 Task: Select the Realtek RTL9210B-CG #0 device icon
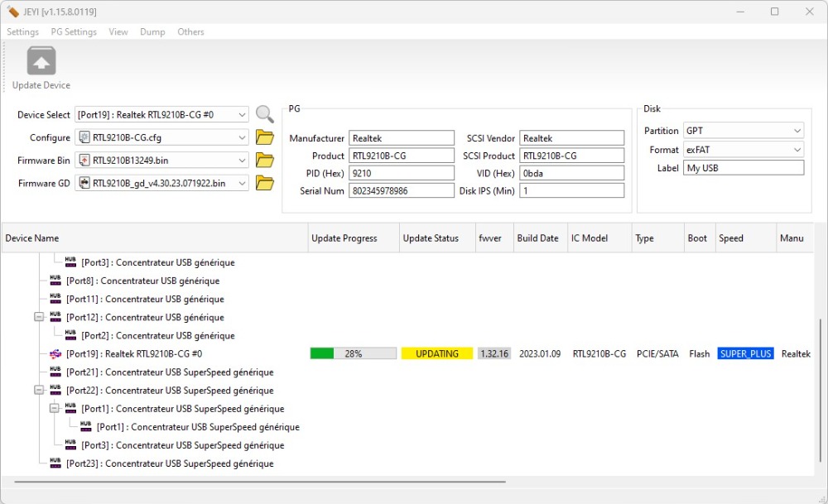[55, 354]
